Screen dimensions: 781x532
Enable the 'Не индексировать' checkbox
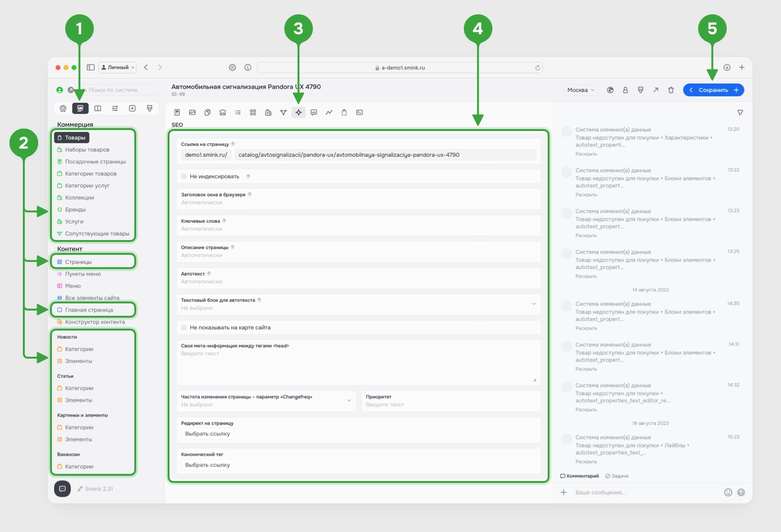[184, 176]
